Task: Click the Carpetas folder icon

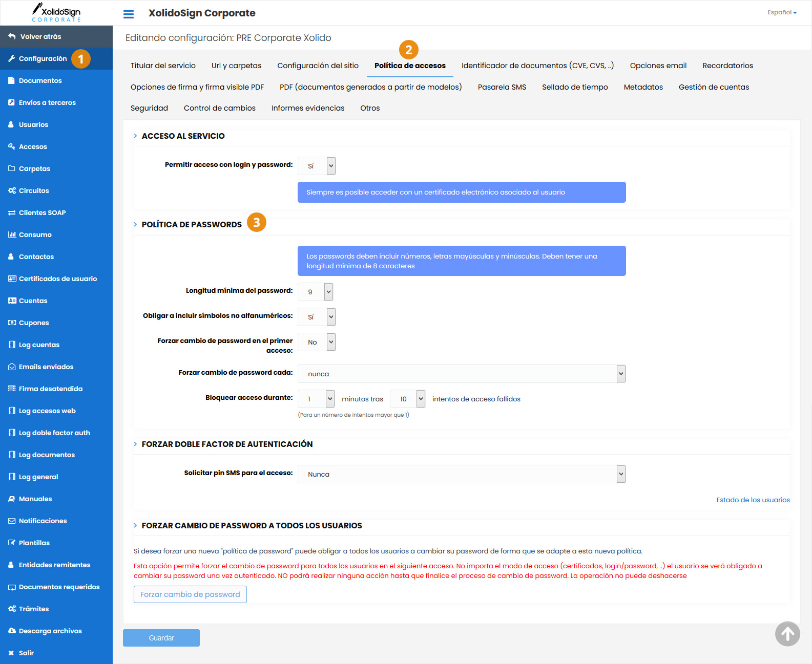Action: tap(12, 168)
